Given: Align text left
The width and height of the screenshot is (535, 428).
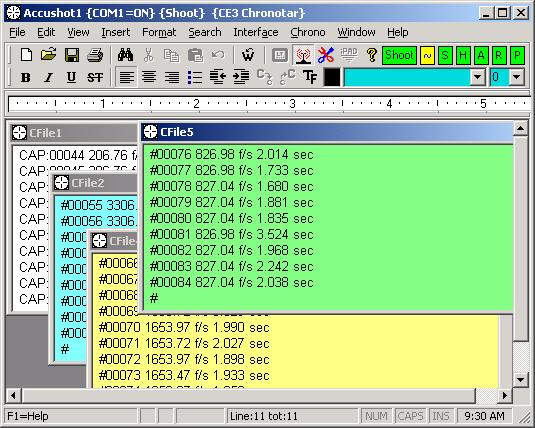Looking at the screenshot, I should coord(126,77).
